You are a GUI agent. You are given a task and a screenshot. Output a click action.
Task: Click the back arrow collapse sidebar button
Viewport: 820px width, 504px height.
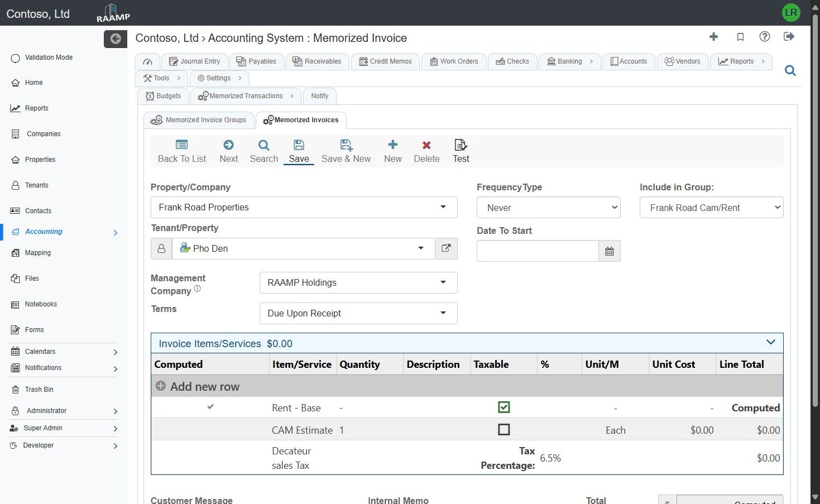[116, 39]
